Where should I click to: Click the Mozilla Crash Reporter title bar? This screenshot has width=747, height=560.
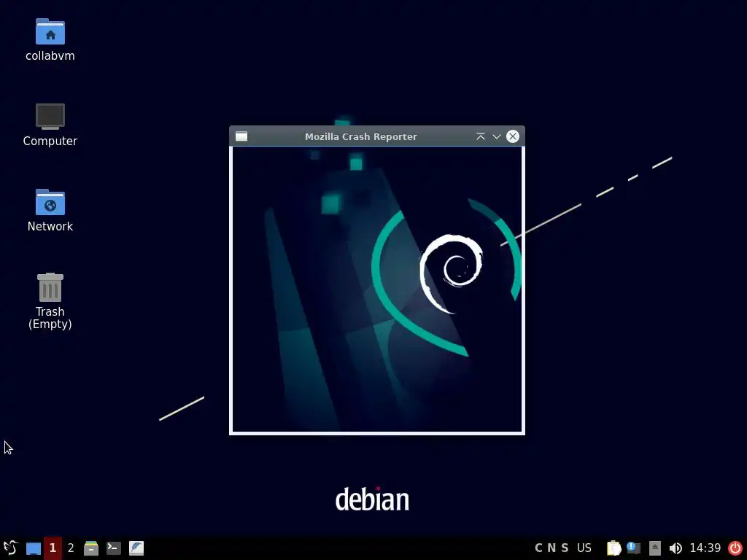point(360,136)
